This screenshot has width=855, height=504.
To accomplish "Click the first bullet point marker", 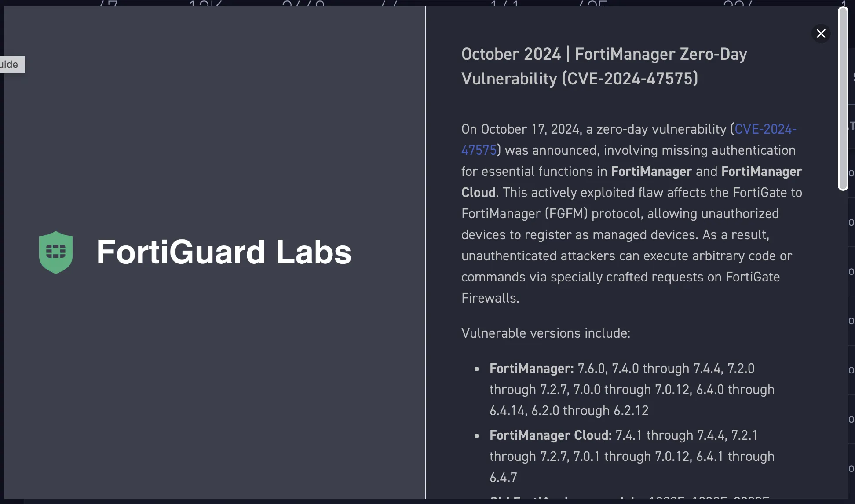I will (x=477, y=369).
